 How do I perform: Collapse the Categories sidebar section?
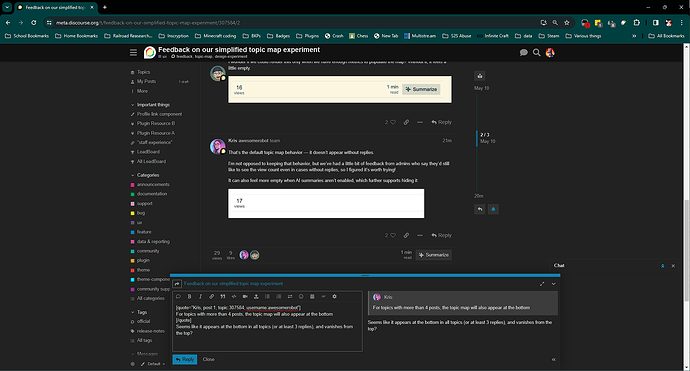coord(145,175)
